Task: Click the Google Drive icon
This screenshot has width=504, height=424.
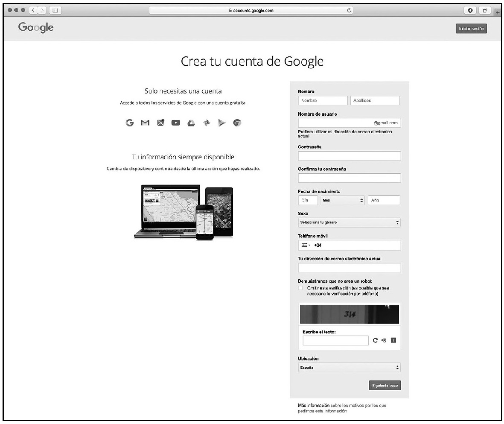Action: pos(191,123)
